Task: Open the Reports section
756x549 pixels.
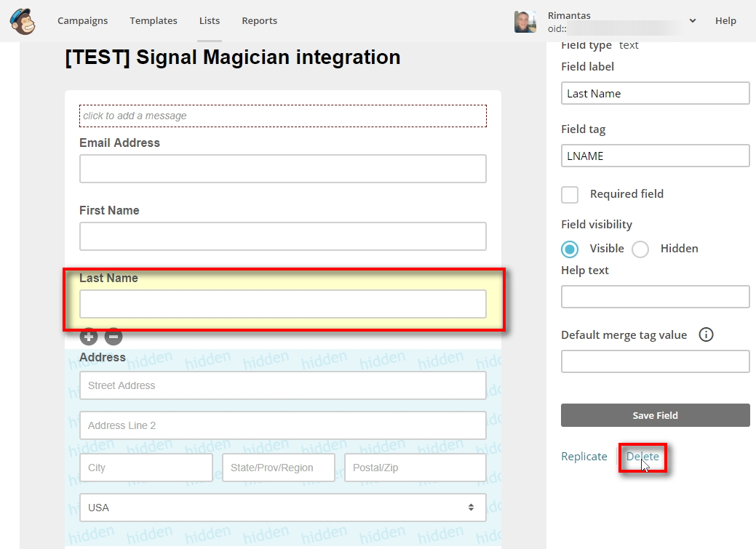Action: point(260,21)
